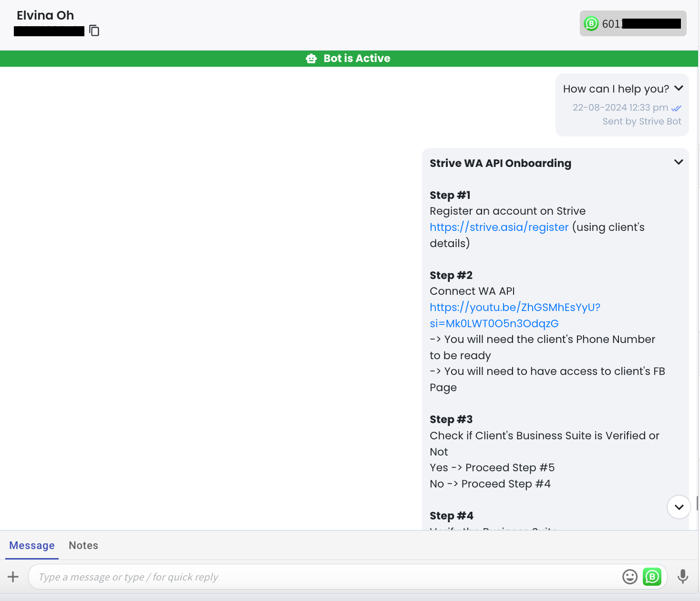Image resolution: width=700 pixels, height=601 pixels.
Task: Click the chat scrollbar thumb at the right edge
Action: (x=698, y=503)
